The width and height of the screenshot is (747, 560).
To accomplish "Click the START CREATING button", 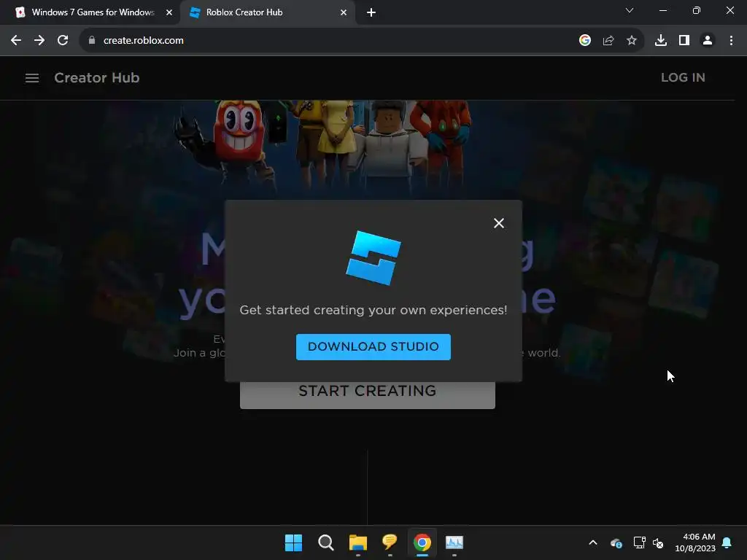I will 368,394.
